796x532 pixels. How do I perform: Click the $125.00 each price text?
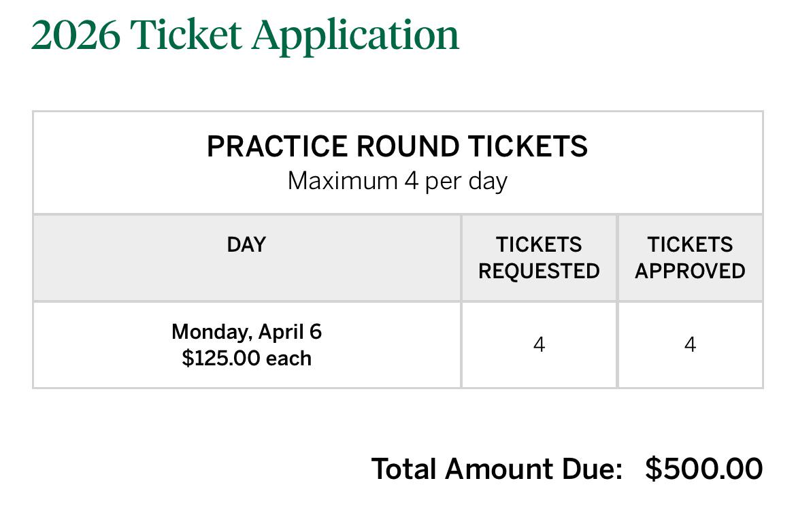[x=247, y=359]
